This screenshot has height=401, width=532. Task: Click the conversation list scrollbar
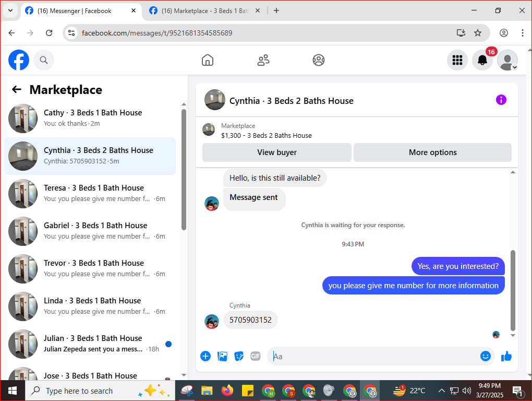point(184,170)
